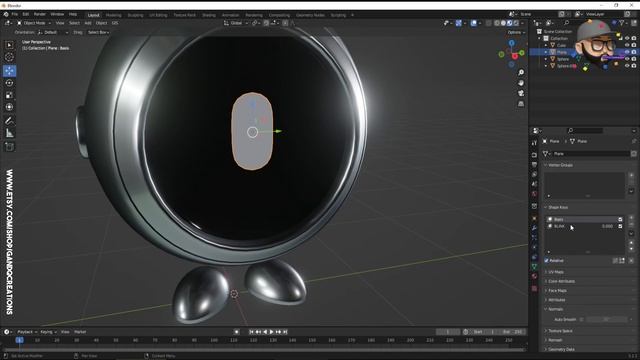The width and height of the screenshot is (640, 360).
Task: Switch to the Shading workspace tab
Action: (x=209, y=15)
